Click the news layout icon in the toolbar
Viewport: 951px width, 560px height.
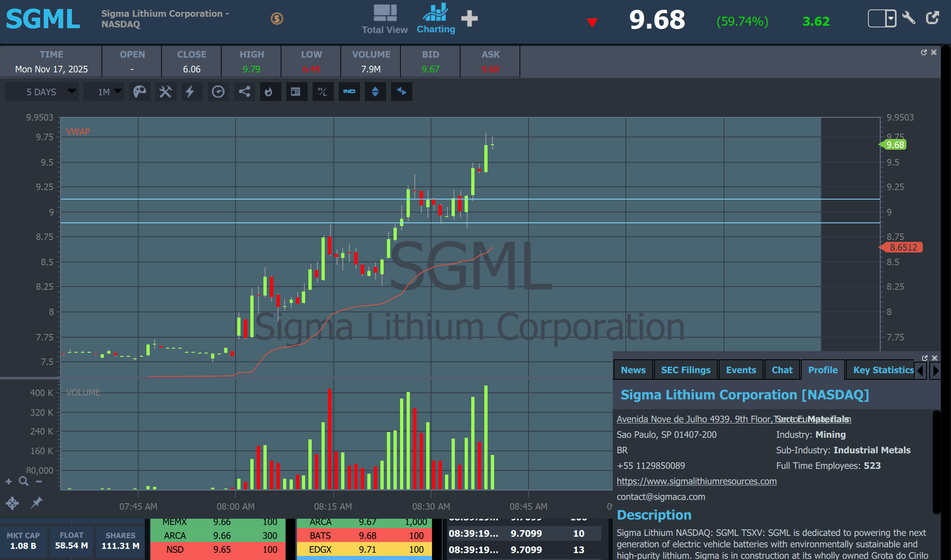pos(295,92)
